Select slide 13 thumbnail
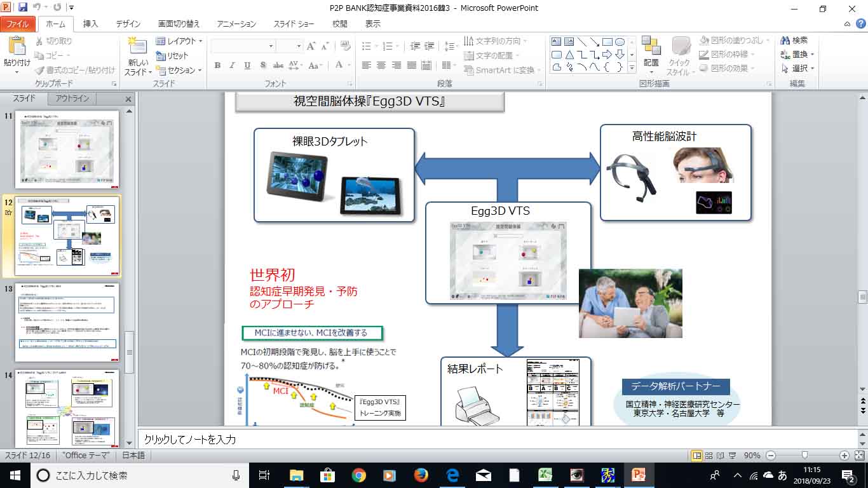868x488 pixels. coord(67,322)
